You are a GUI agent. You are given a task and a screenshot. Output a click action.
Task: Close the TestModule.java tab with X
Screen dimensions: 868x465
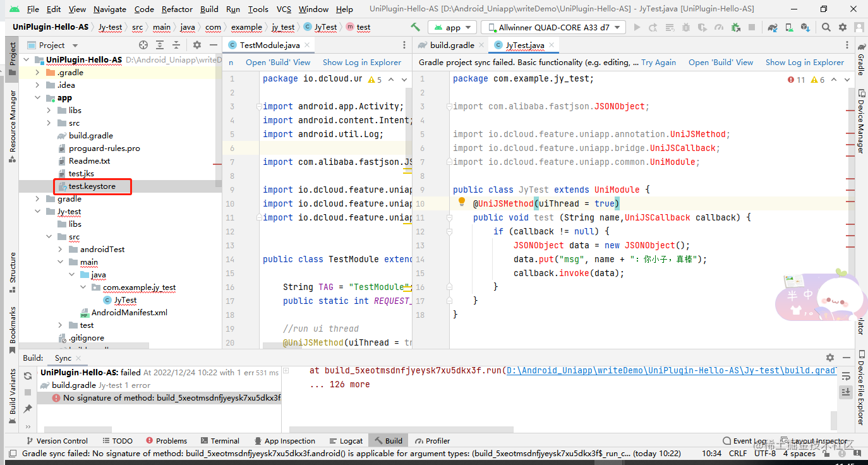tap(307, 45)
